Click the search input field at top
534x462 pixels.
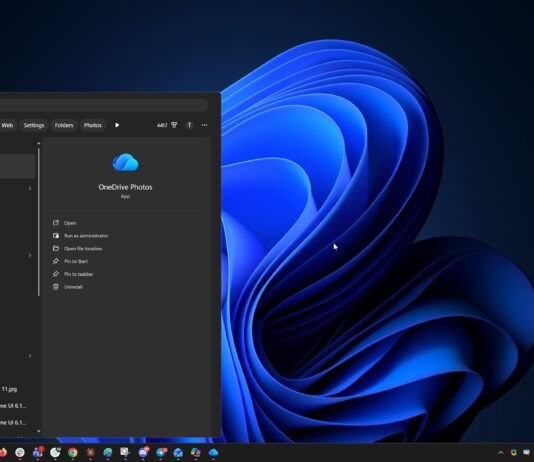104,105
